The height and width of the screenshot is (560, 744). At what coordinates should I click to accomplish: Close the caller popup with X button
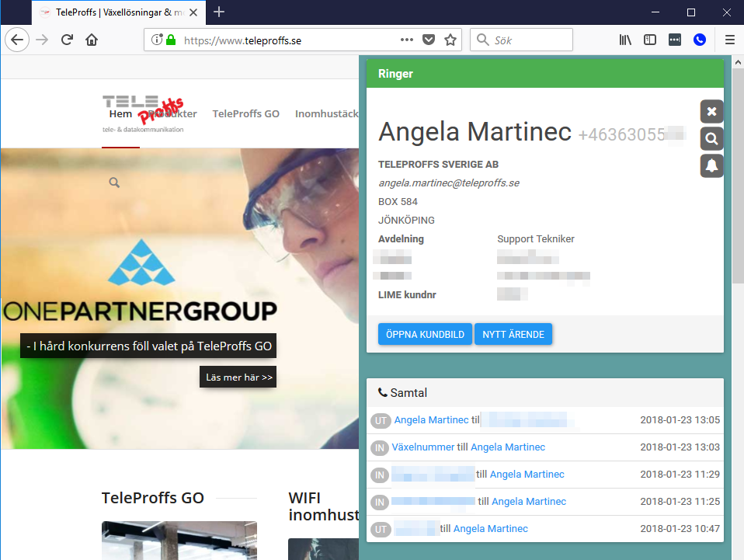pos(711,112)
